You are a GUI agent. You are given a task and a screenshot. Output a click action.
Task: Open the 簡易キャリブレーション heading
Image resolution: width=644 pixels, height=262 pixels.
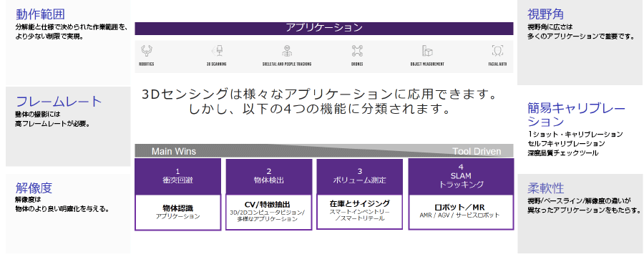click(576, 115)
